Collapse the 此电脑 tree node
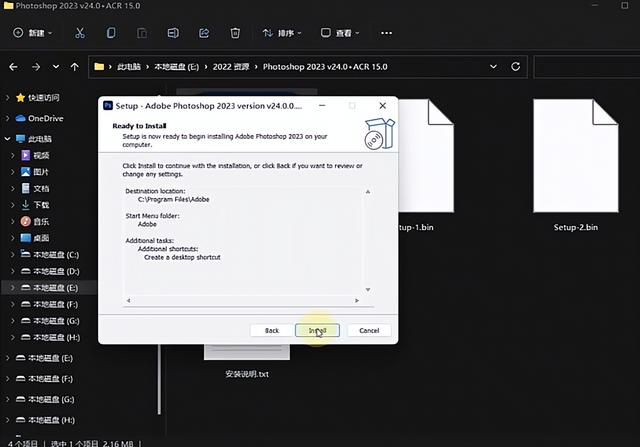640x447 pixels. [x=7, y=139]
